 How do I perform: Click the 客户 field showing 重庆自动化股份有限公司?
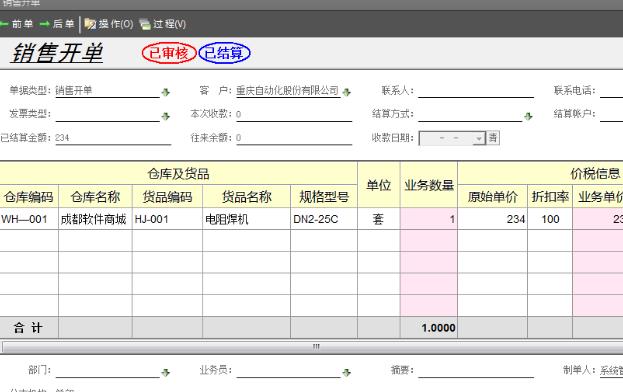coord(288,91)
